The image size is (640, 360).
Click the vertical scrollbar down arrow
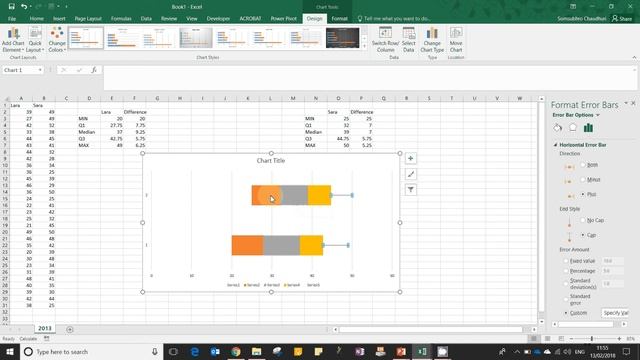tap(541, 322)
